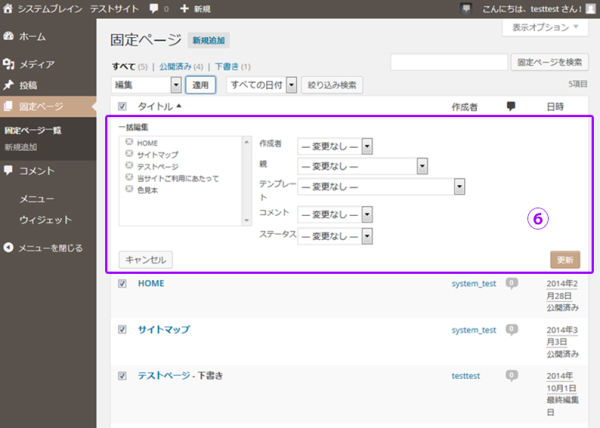This screenshot has height=428, width=600.
Task: Uncheck the HOME page row checkbox
Action: [x=123, y=284]
